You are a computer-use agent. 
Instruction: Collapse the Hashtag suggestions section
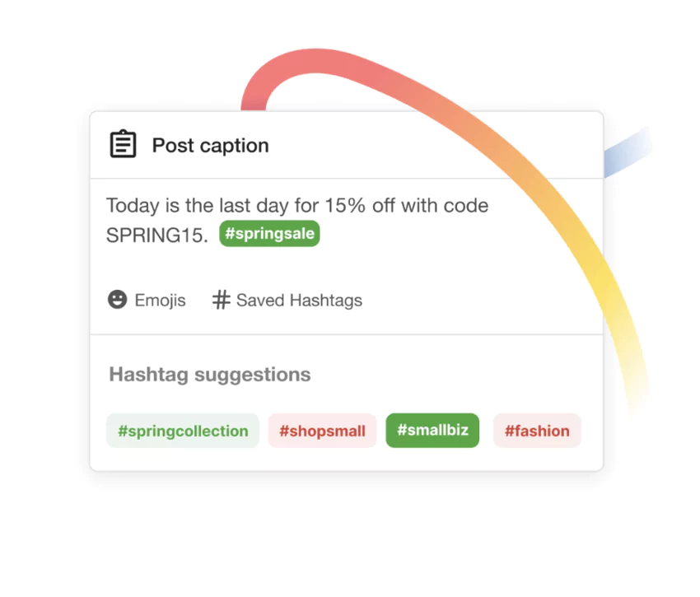tap(209, 374)
